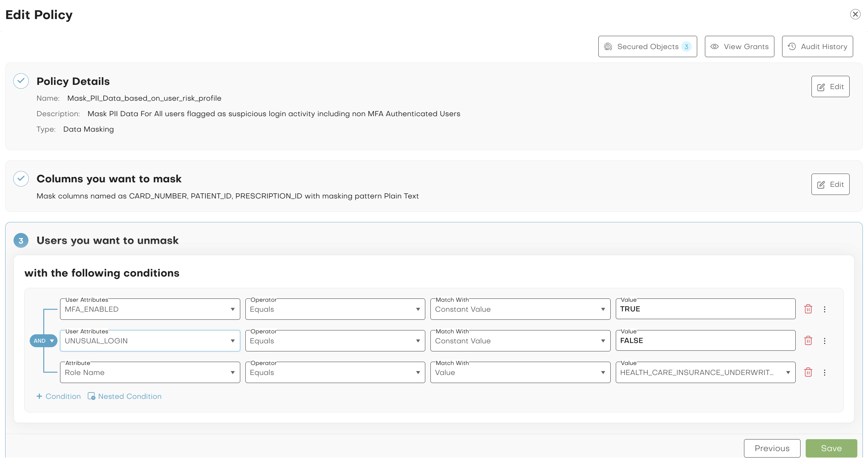Expand the UNUSUAL_LOGIN operator Equals dropdown
The image size is (868, 464).
(335, 341)
